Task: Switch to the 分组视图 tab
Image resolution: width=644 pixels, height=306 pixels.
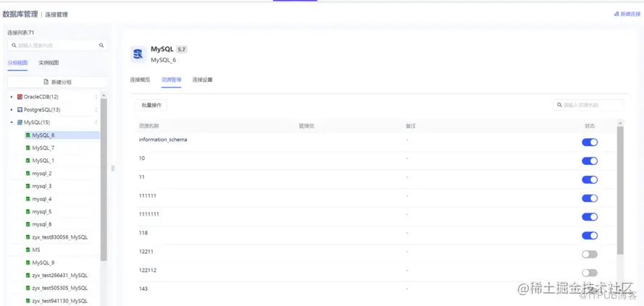Action: click(x=17, y=63)
